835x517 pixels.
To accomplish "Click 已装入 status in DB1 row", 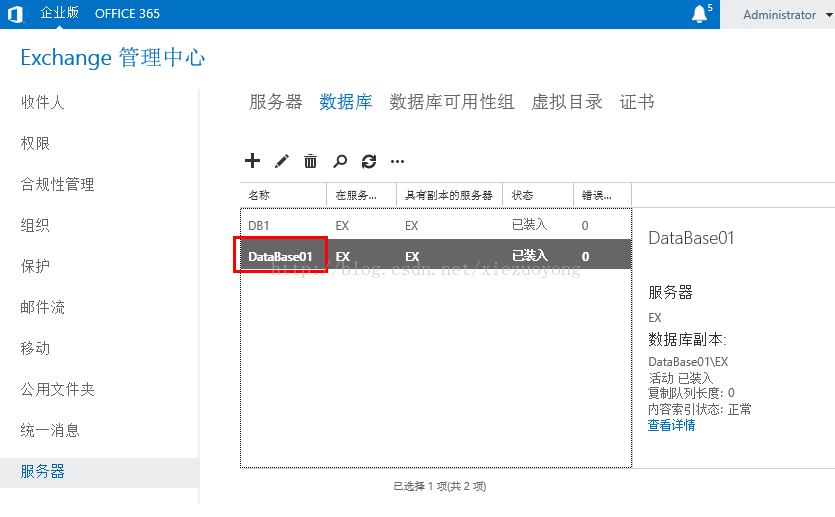I will [529, 225].
